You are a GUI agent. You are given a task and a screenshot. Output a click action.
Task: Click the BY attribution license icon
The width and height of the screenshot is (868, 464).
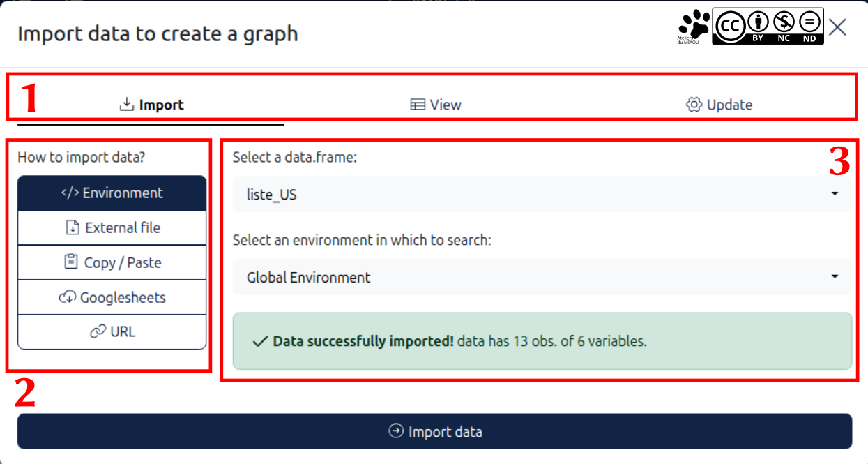(x=758, y=26)
